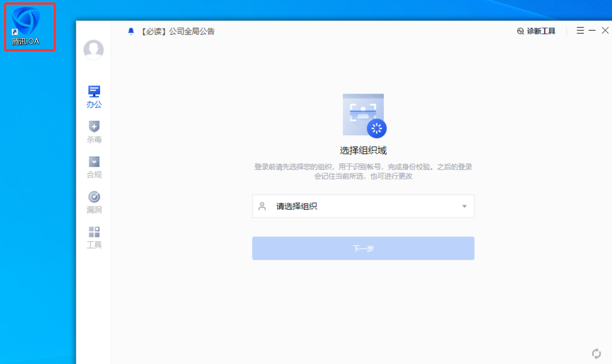Minimize the iOA window
The image size is (612, 364).
coord(592,30)
